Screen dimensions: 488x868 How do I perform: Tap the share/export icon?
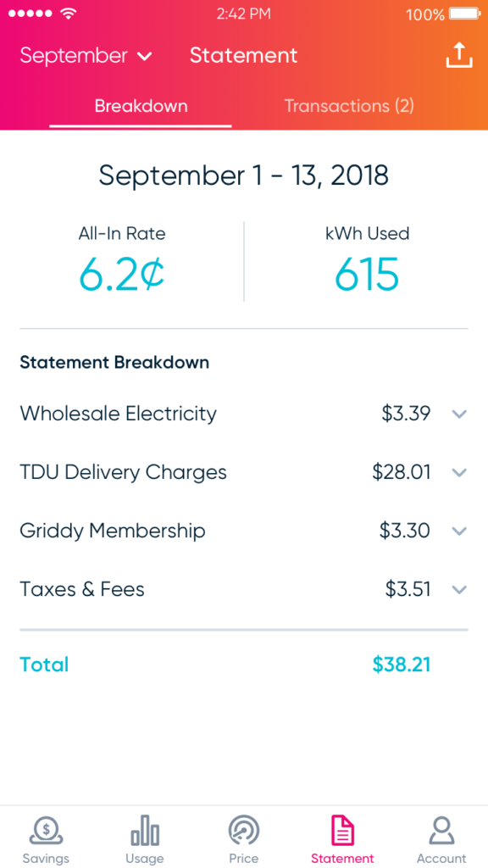[459, 55]
